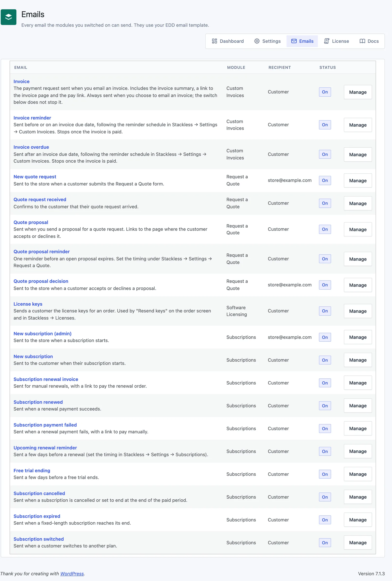Toggle On status for License keys

coord(325,311)
